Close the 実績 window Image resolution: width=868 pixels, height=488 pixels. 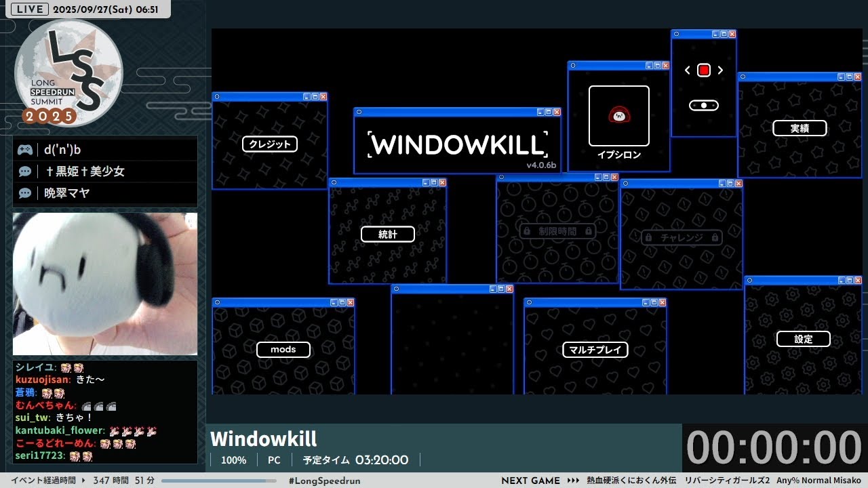coord(858,77)
